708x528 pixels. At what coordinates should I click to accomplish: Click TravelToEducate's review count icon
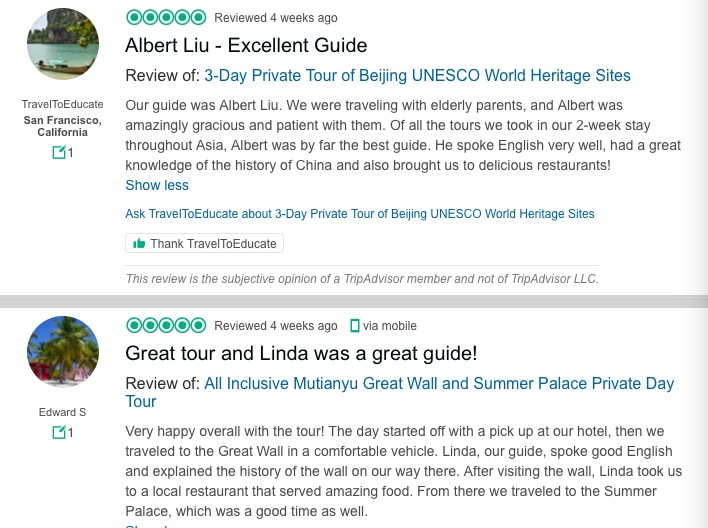[59, 153]
